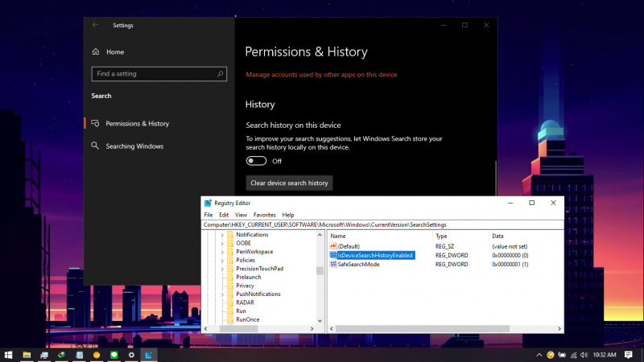Image resolution: width=644 pixels, height=362 pixels.
Task: Show hidden system tray icons
Action: tap(539, 355)
